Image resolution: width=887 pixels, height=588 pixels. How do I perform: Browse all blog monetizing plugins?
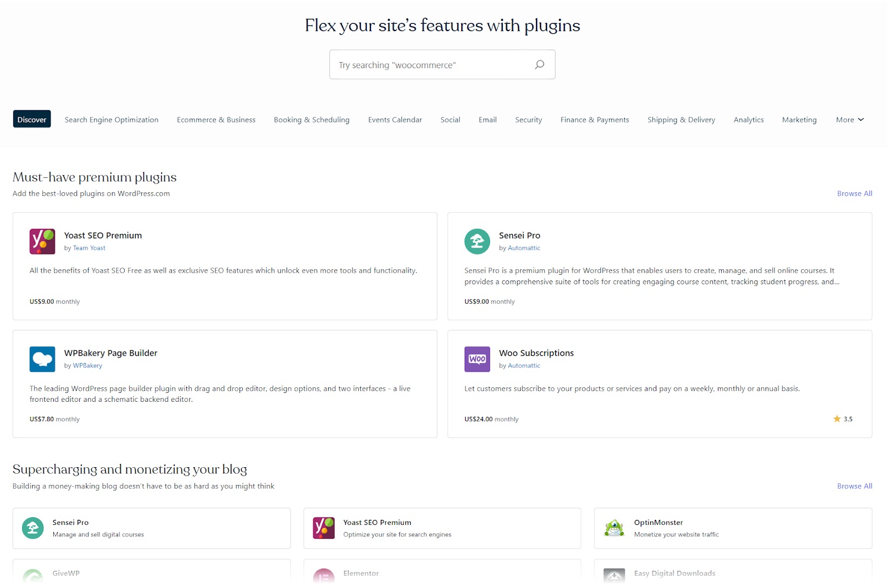(x=854, y=486)
